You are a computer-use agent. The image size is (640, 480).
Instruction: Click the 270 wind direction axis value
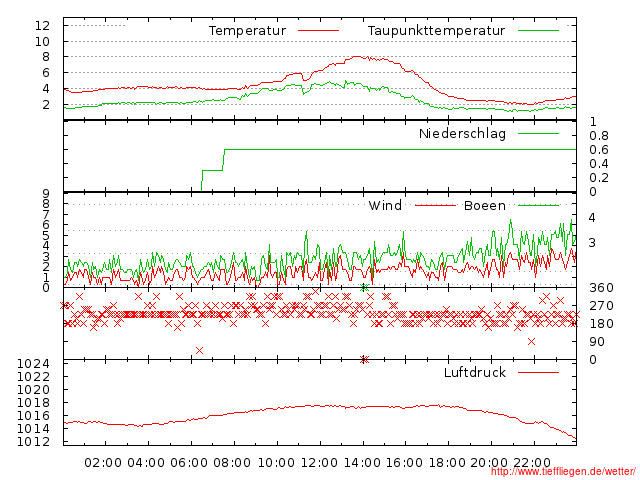tap(601, 306)
